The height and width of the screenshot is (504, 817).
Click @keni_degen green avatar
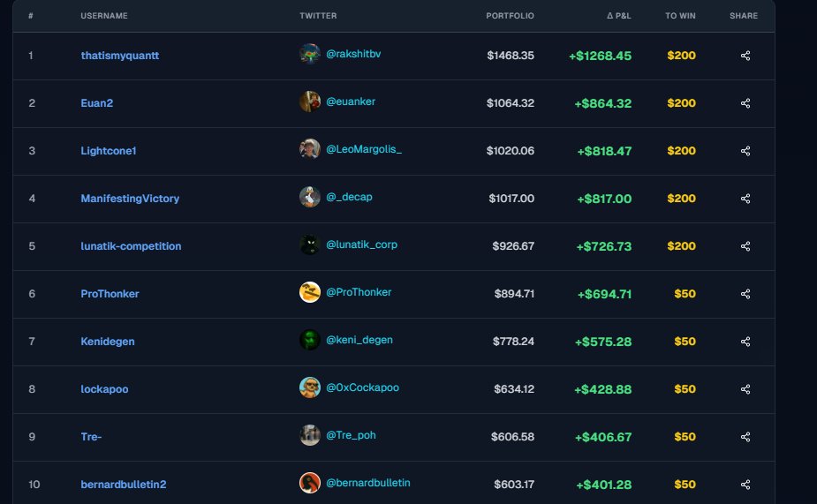pyautogui.click(x=309, y=340)
